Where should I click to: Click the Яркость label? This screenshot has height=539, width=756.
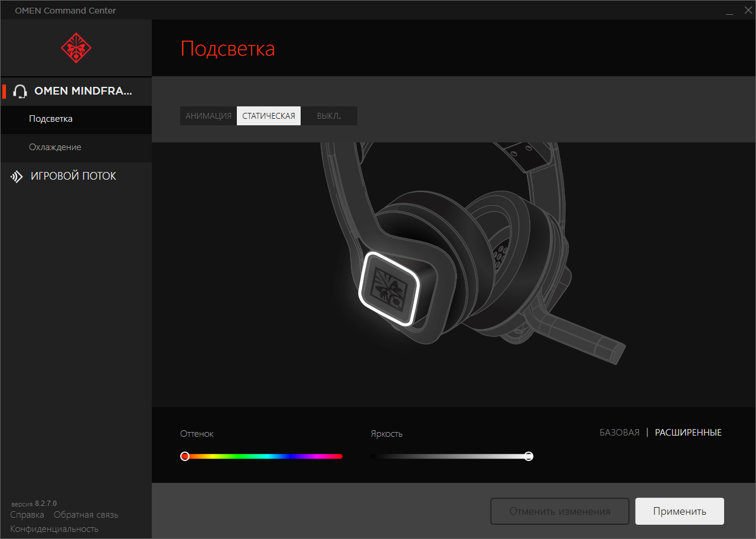tap(387, 434)
